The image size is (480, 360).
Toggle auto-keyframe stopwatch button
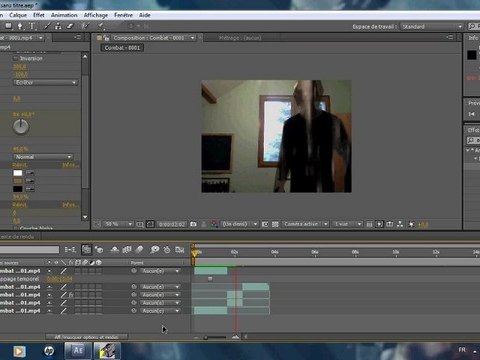pos(167,249)
